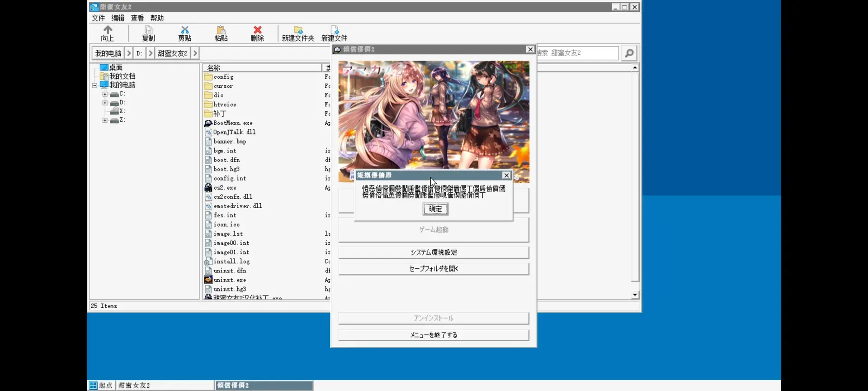Click the 起点 start button on taskbar

[100, 385]
